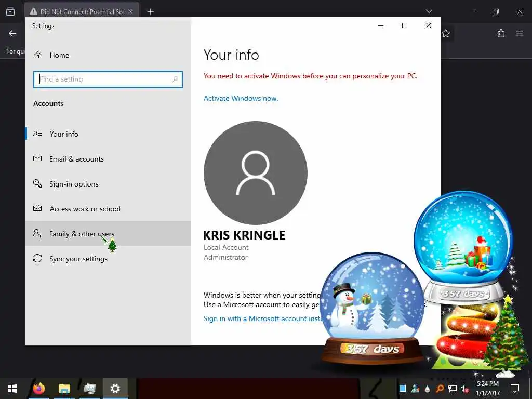Click the Sync settings arrows icon
Viewport: 532px width, 399px height.
pos(37,258)
